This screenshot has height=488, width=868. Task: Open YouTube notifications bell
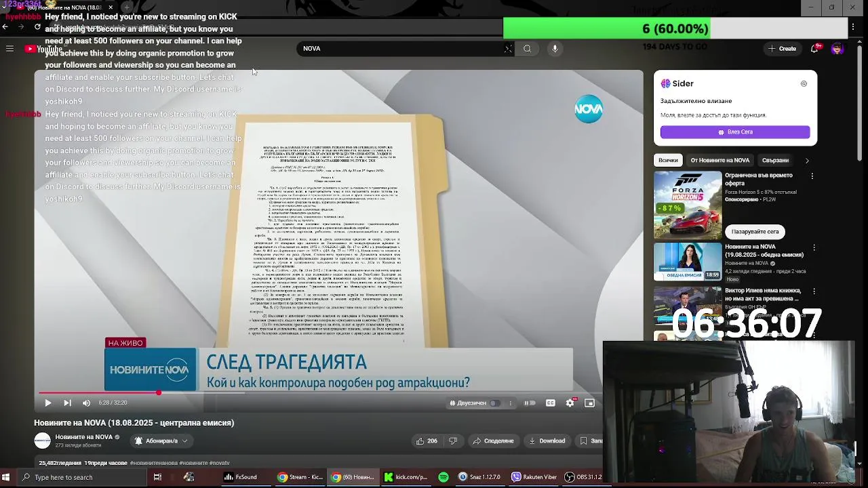pyautogui.click(x=814, y=49)
